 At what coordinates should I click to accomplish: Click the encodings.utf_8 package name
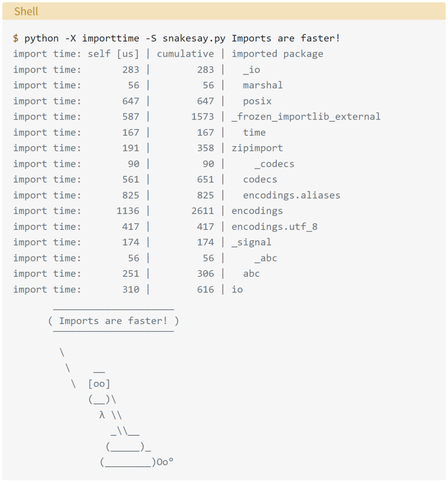[x=274, y=227]
